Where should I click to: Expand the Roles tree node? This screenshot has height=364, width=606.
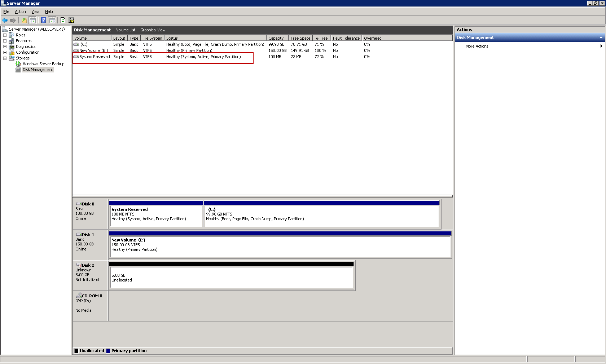pyautogui.click(x=5, y=35)
